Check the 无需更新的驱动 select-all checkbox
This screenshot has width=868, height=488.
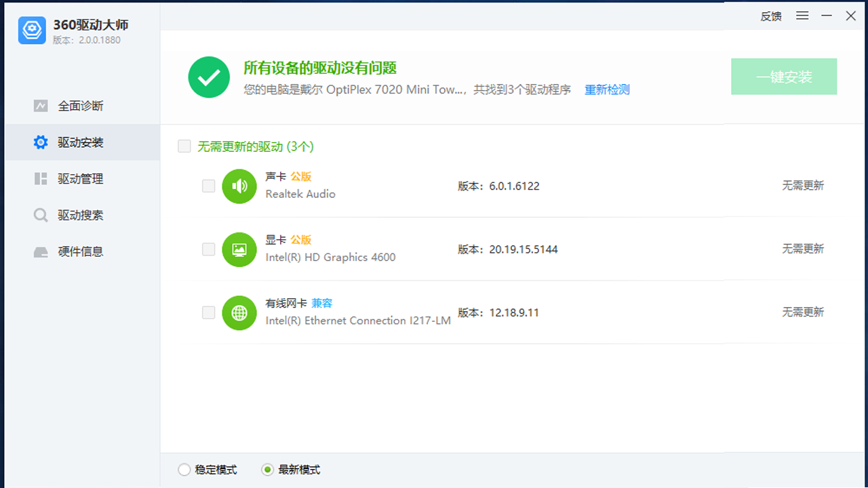pos(184,146)
